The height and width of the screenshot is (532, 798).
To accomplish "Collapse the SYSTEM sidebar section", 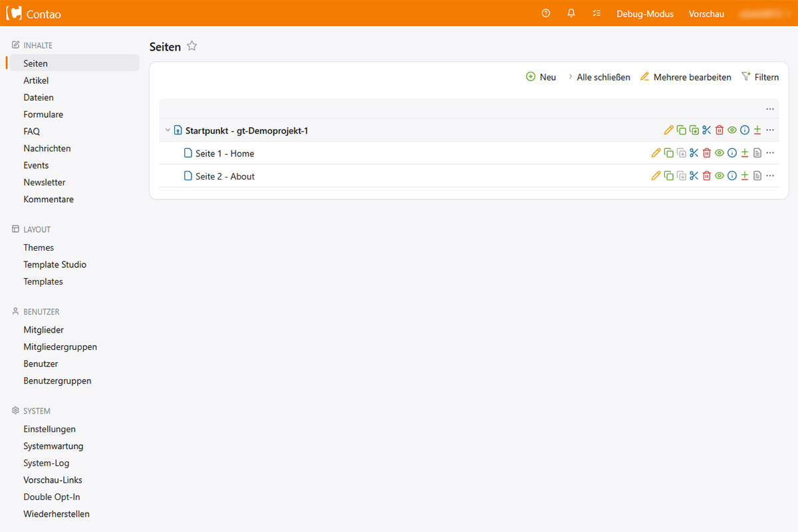I will 31,411.
